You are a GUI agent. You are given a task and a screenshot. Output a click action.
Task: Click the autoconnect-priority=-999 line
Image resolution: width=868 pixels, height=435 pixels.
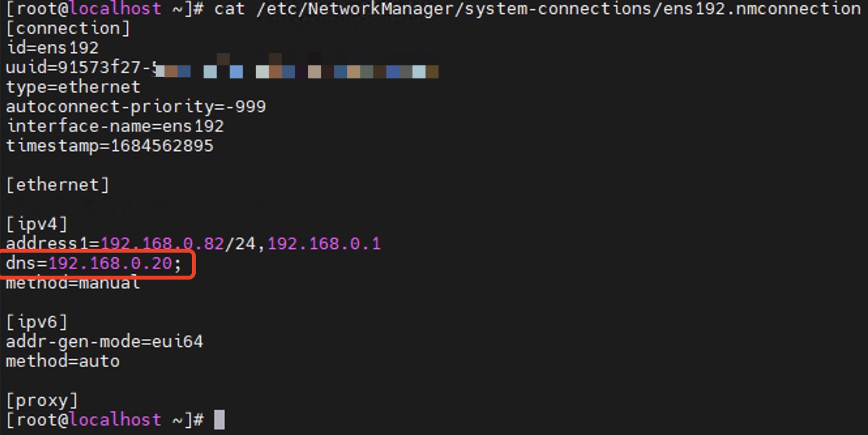click(x=136, y=107)
